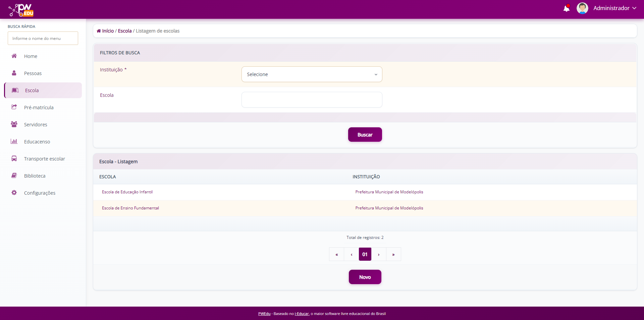Click the Biblioteca book icon
This screenshot has height=320, width=644.
click(x=14, y=176)
